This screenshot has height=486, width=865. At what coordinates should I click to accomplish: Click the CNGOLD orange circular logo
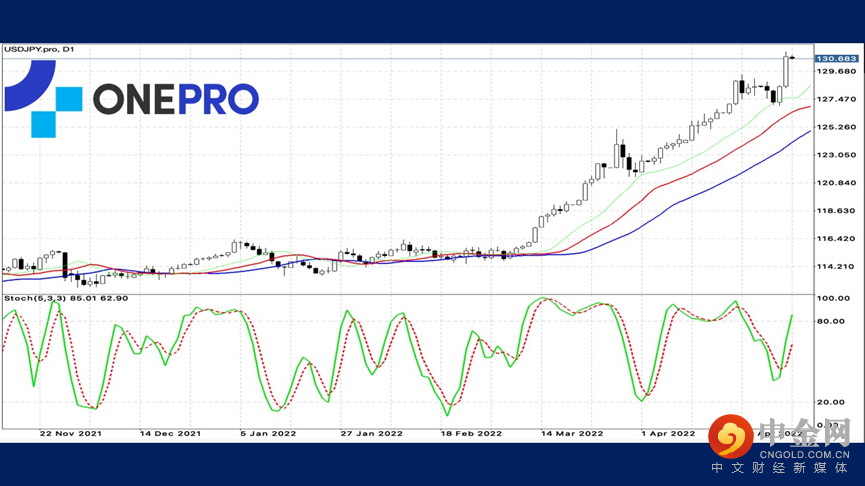coord(731,436)
